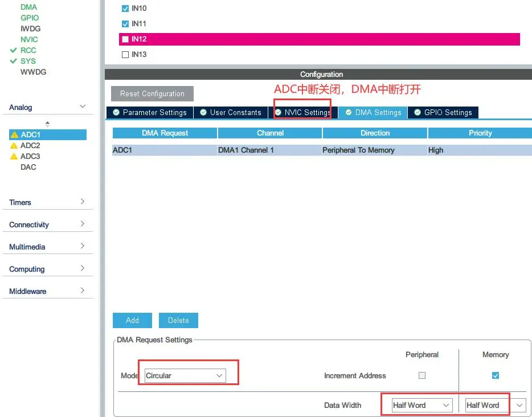Open Peripheral data width Half Word dropdown
The image size is (532, 417).
[x=422, y=405]
